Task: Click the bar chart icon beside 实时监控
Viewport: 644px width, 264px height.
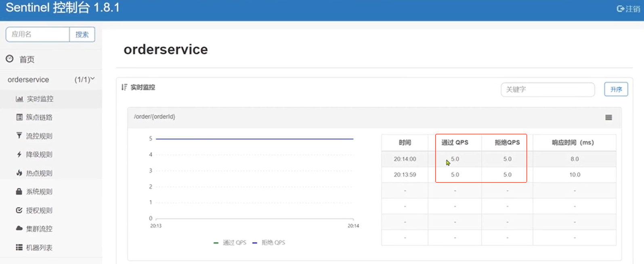Action: (x=19, y=99)
